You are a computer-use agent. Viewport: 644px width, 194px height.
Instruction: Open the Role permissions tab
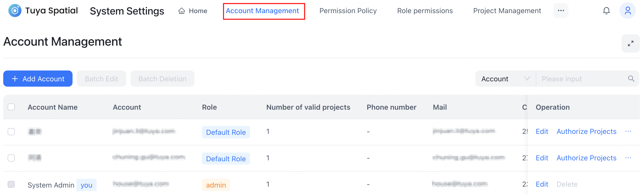pyautogui.click(x=425, y=11)
